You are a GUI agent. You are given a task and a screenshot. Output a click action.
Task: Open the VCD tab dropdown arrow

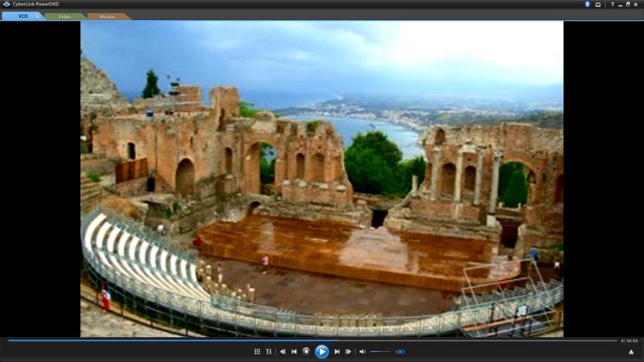point(38,16)
